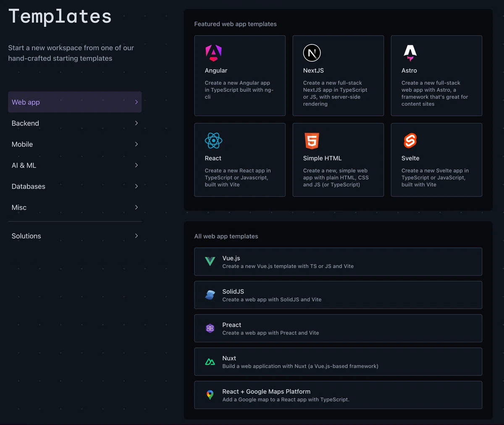Expand the Misc category chevron
504x425 pixels.
pos(136,207)
